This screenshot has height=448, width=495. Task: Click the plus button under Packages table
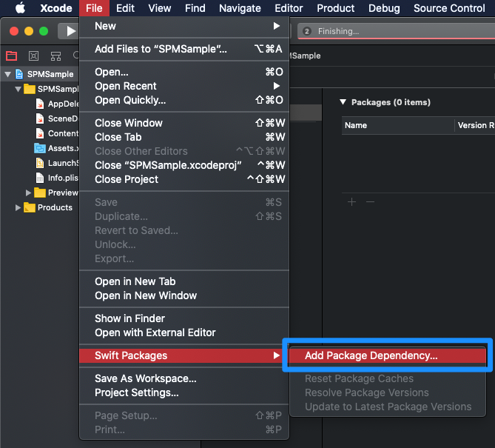pyautogui.click(x=351, y=201)
